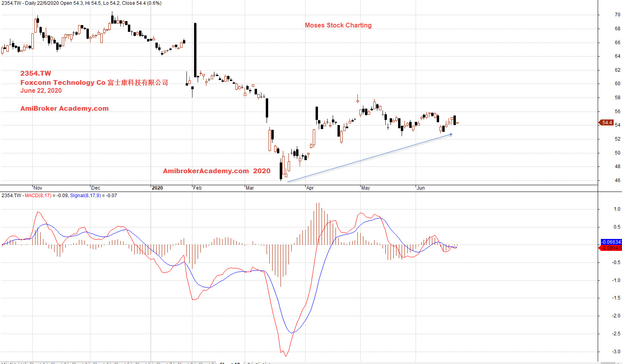Click the 52 level on the price axis
The image size is (622, 364).
617,139
